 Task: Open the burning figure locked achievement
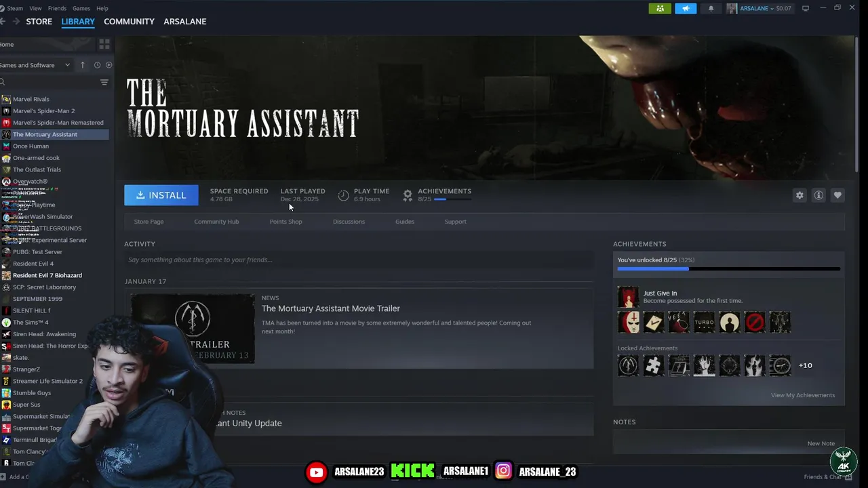tap(755, 366)
